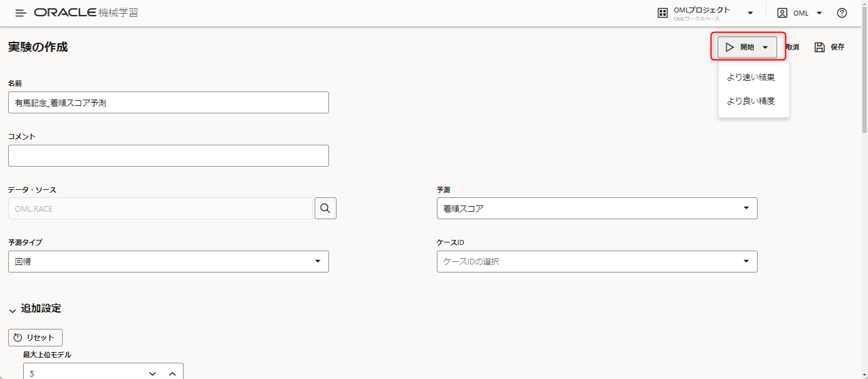Click the 名前 input field
The width and height of the screenshot is (868, 379).
168,103
